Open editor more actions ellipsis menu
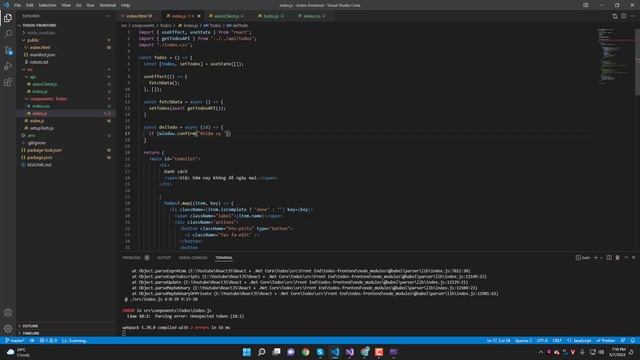This screenshot has height=360, width=640. coord(632,16)
